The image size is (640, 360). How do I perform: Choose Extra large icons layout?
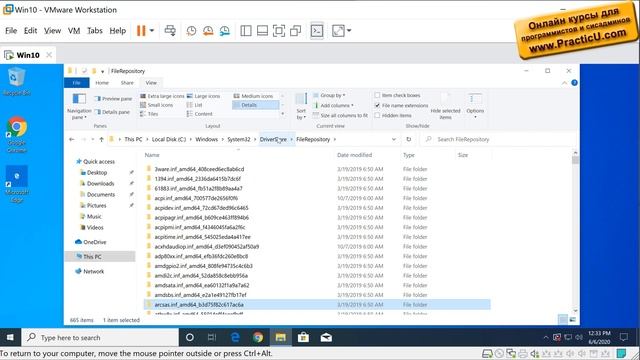point(162,96)
